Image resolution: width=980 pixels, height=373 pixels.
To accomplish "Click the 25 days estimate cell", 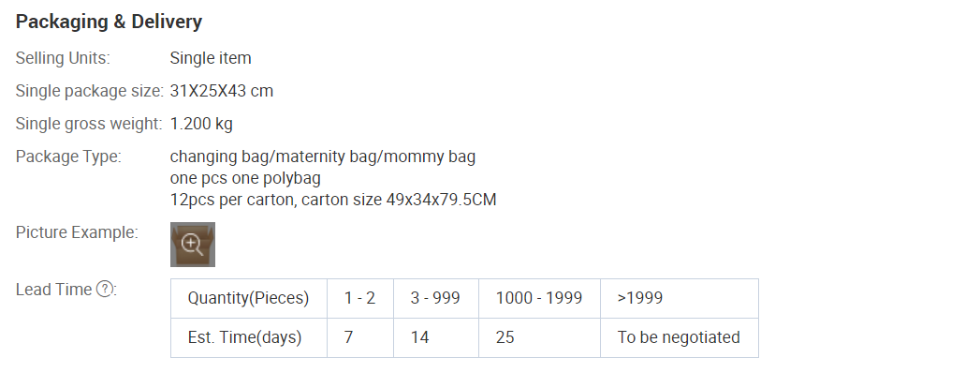I will click(539, 338).
